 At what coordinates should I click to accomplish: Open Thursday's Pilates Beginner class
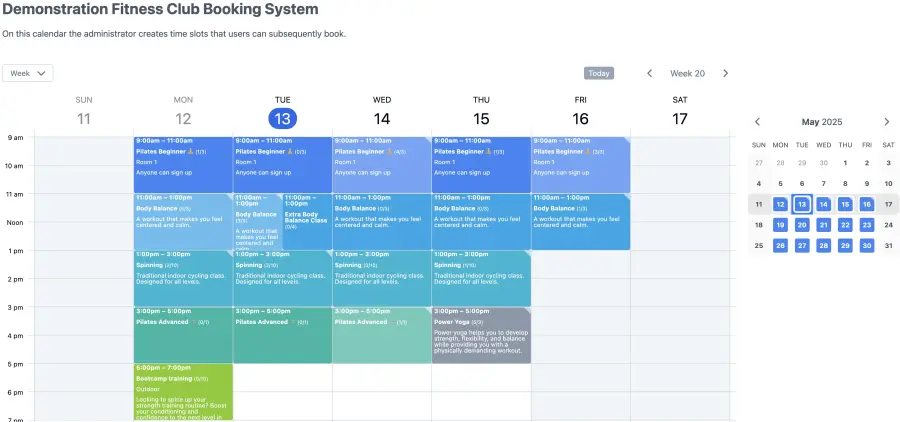click(x=481, y=165)
